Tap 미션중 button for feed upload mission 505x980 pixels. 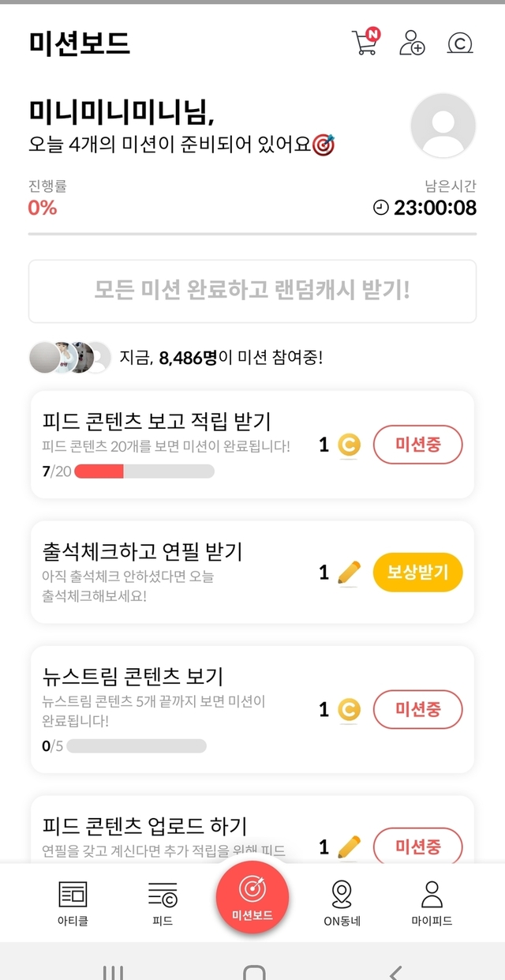[417, 847]
